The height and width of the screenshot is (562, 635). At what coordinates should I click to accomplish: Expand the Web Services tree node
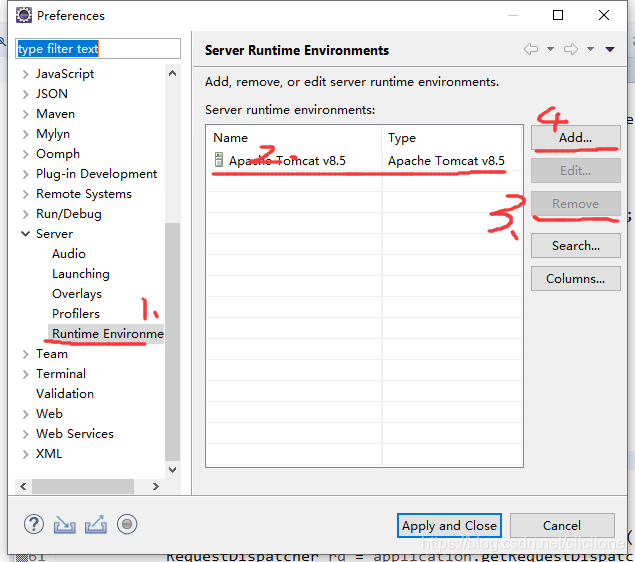(26, 434)
